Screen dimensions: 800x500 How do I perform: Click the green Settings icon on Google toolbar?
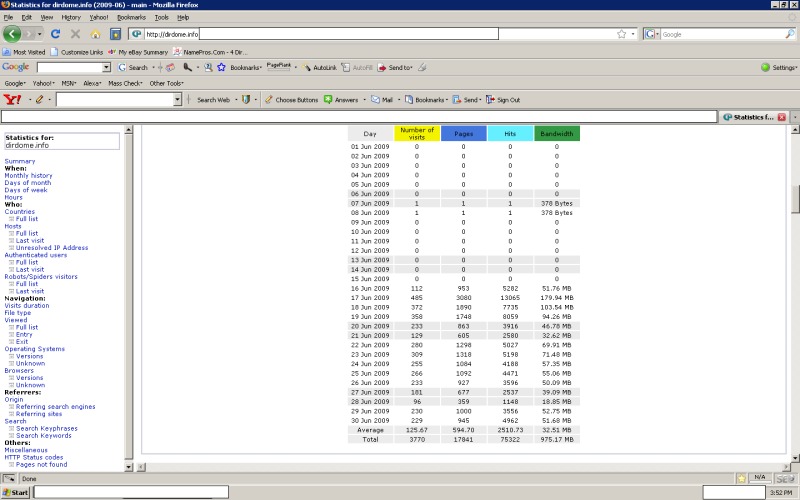(765, 67)
